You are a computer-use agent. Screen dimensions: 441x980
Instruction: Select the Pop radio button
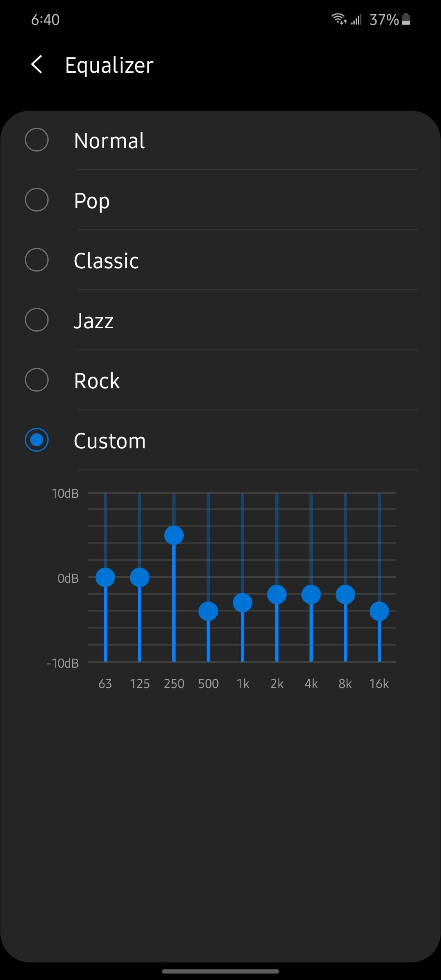[x=37, y=200]
